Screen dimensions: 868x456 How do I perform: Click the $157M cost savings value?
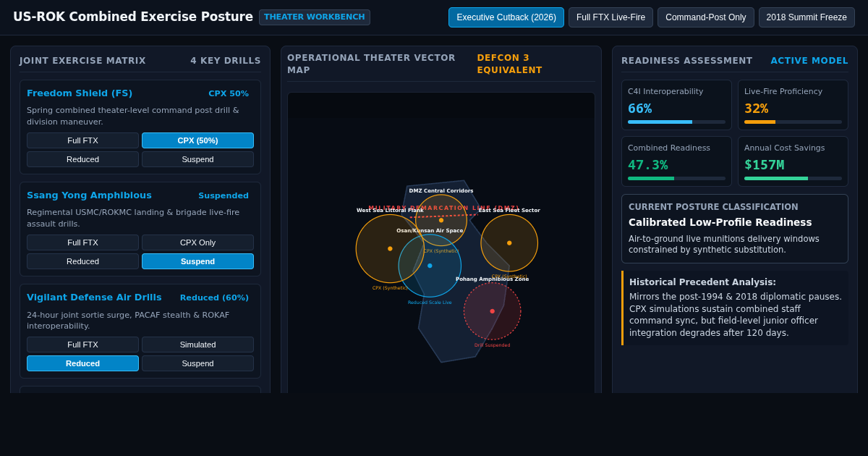(764, 165)
